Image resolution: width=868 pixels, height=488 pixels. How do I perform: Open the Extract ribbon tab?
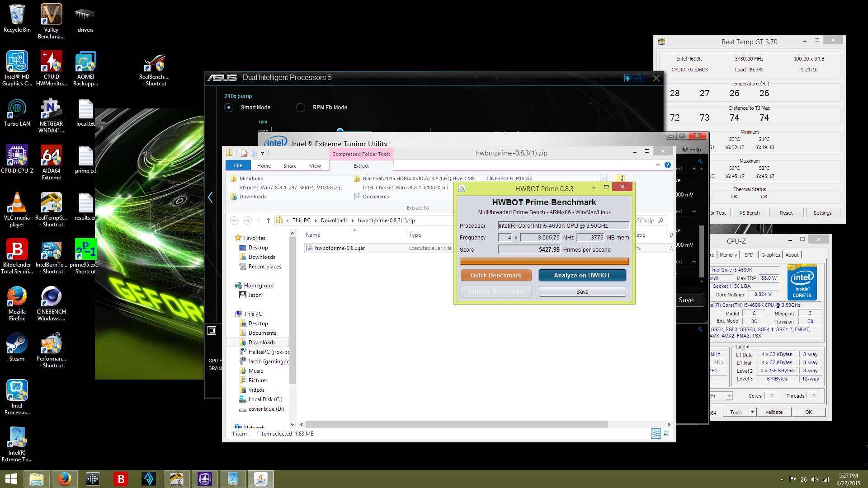click(x=361, y=166)
